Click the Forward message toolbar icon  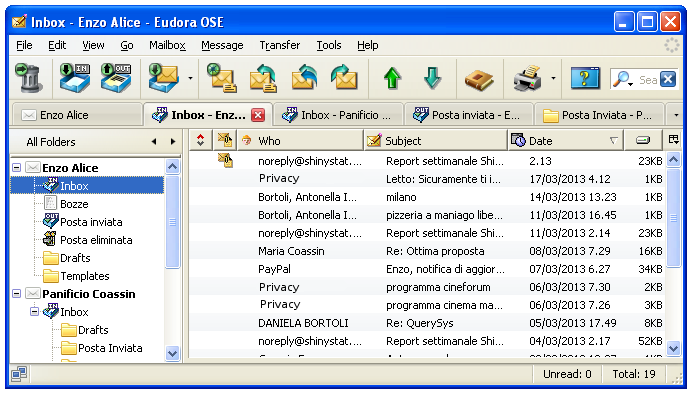pos(344,78)
